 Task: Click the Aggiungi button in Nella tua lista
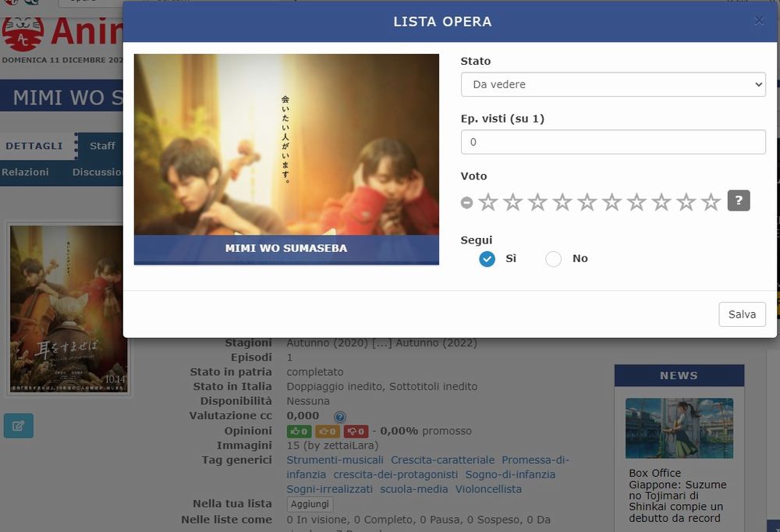coord(310,504)
